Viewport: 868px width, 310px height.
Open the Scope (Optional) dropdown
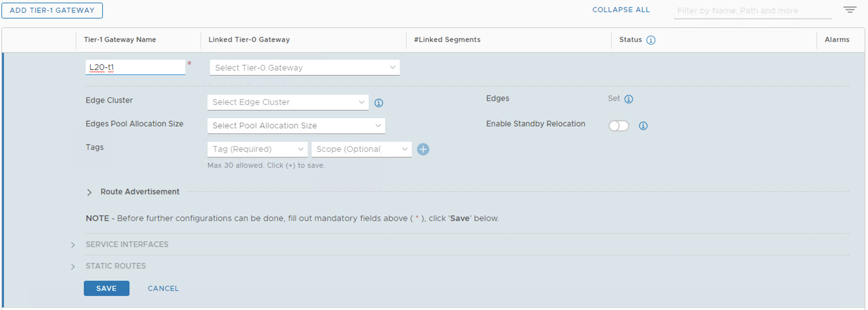pyautogui.click(x=361, y=149)
